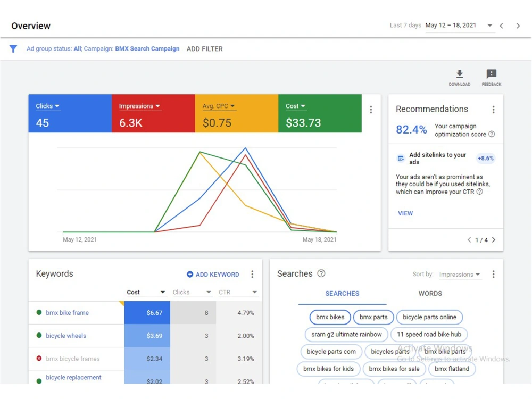The height and width of the screenshot is (399, 532).
Task: Open the Impressions metric dropdown
Action: coord(139,106)
